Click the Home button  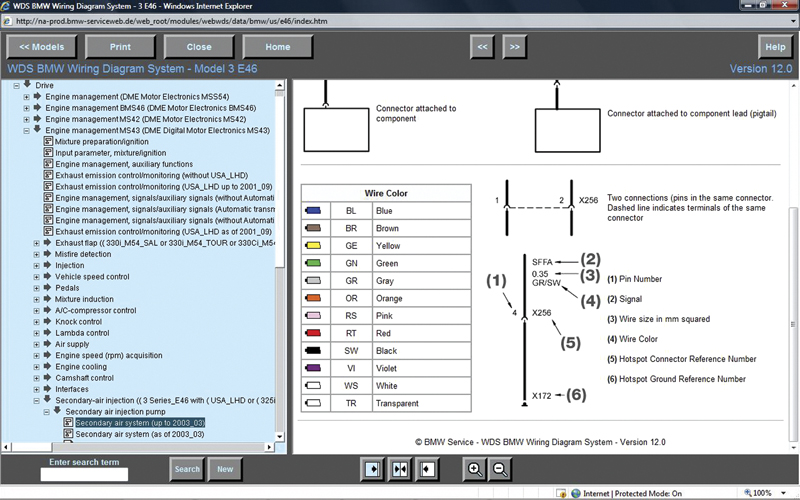278,47
